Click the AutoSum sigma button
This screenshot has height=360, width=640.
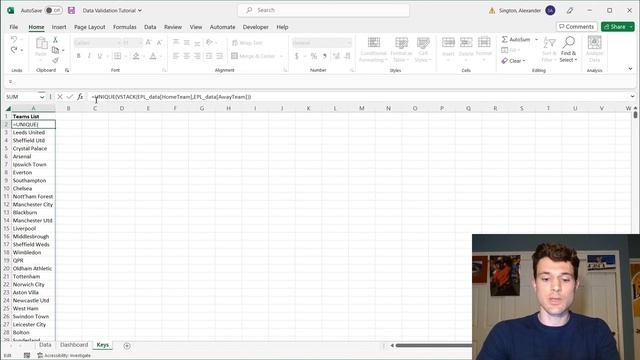(516, 40)
